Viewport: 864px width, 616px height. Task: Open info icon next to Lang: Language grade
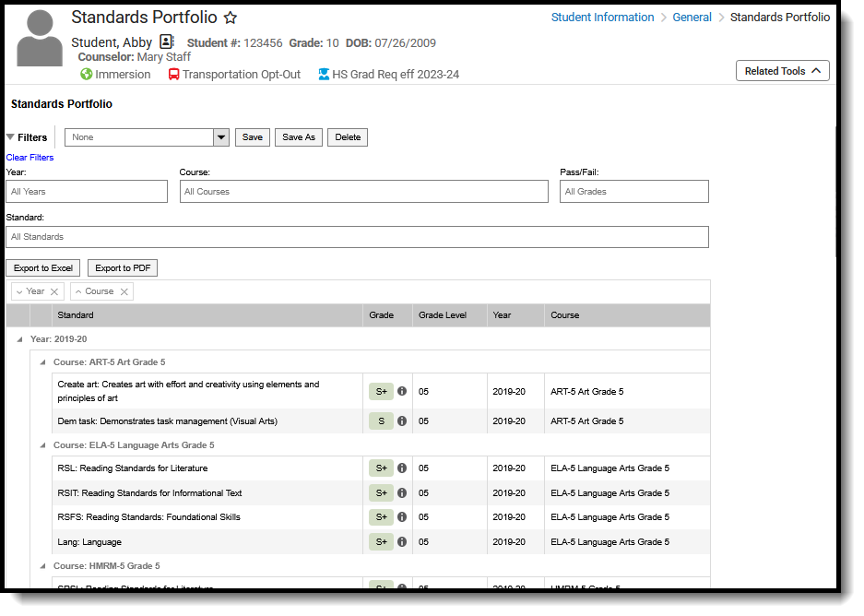(401, 541)
